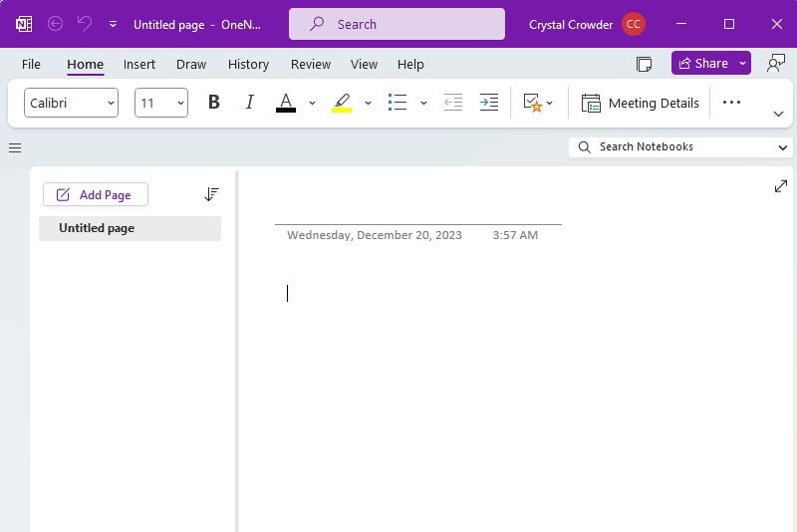Toggle the navigation pane hamburger icon

point(15,147)
